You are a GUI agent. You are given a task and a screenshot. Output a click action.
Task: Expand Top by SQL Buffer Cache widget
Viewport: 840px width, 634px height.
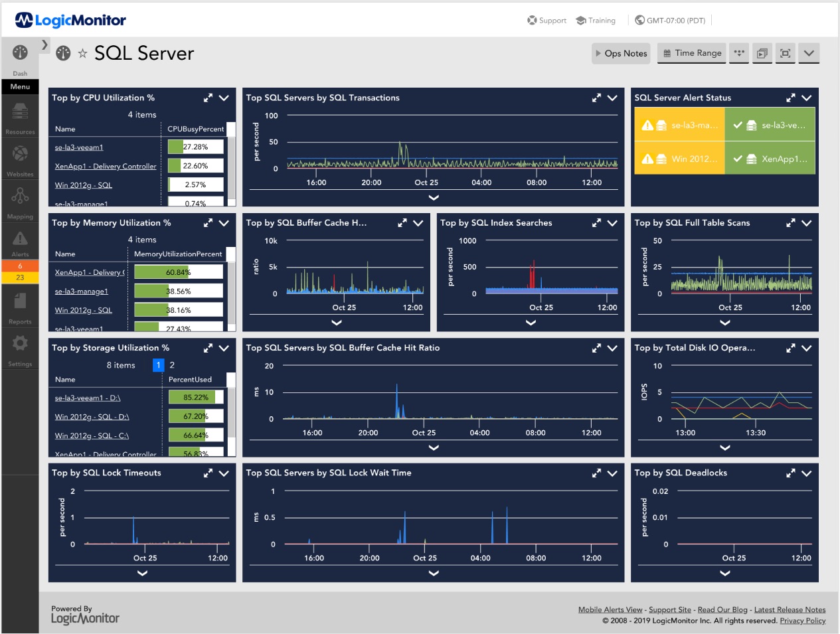pos(402,223)
